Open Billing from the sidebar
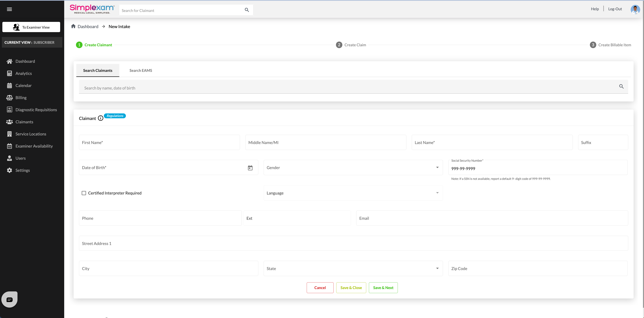The width and height of the screenshot is (644, 318). coord(21,98)
